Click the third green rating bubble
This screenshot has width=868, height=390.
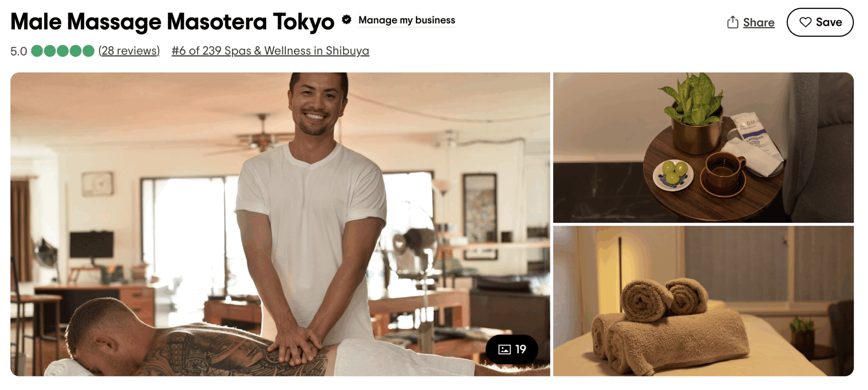click(63, 51)
